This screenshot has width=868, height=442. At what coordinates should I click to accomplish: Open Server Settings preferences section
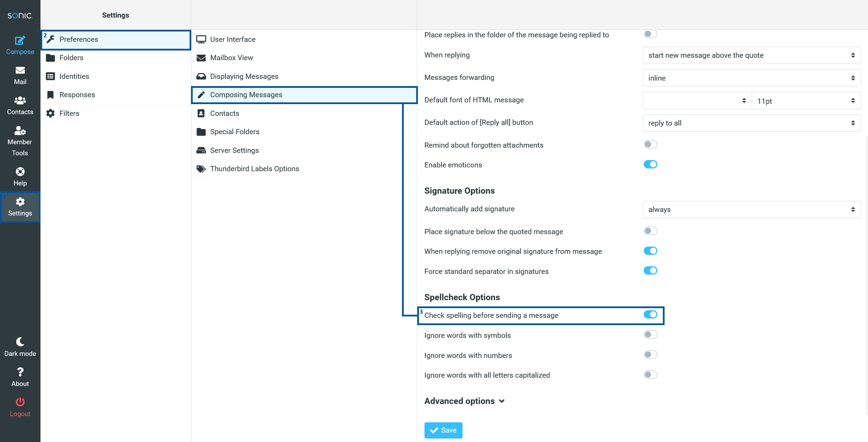(x=304, y=150)
